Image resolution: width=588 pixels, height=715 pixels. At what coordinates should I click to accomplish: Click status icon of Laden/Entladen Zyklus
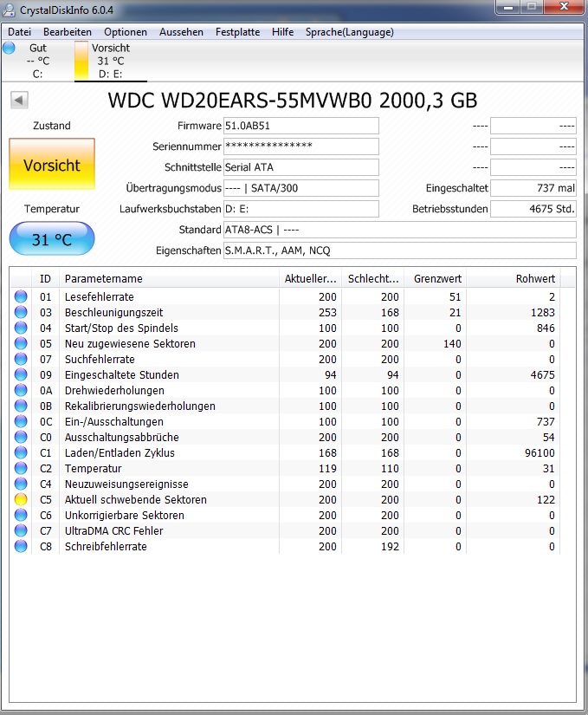pos(21,452)
